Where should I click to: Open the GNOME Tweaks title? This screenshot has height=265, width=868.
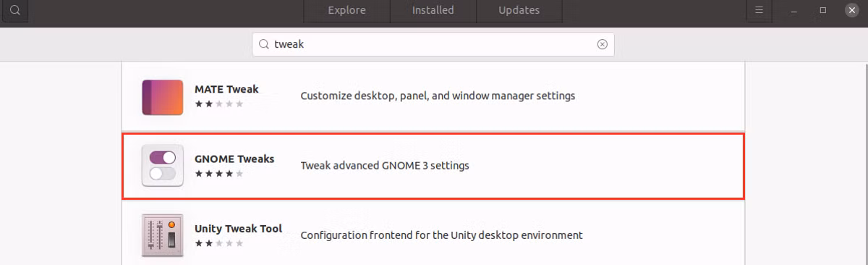click(234, 159)
